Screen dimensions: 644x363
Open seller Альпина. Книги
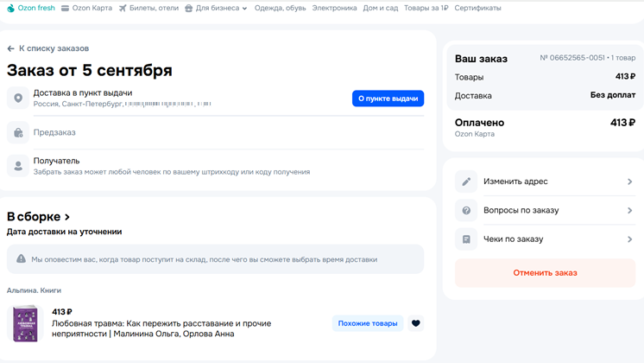pos(34,290)
